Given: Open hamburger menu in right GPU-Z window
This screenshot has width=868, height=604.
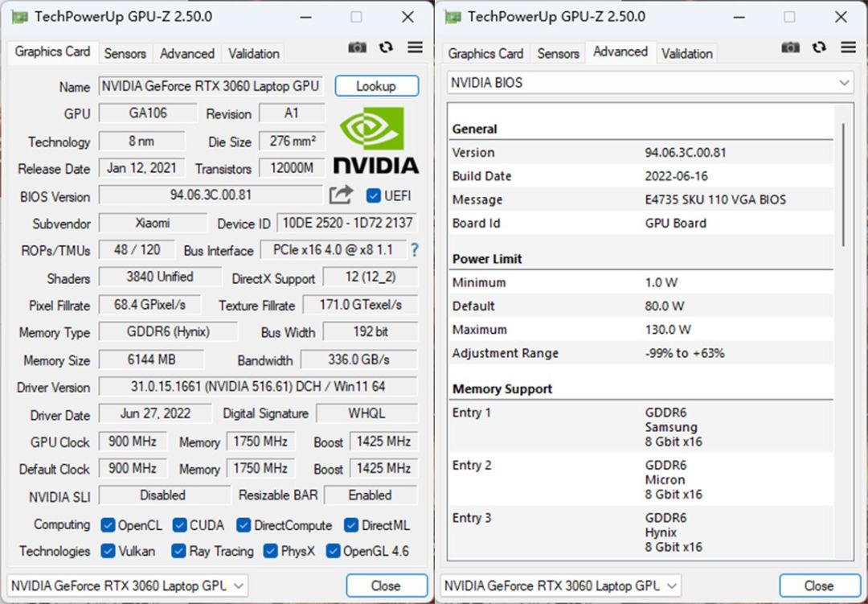Looking at the screenshot, I should tap(848, 47).
